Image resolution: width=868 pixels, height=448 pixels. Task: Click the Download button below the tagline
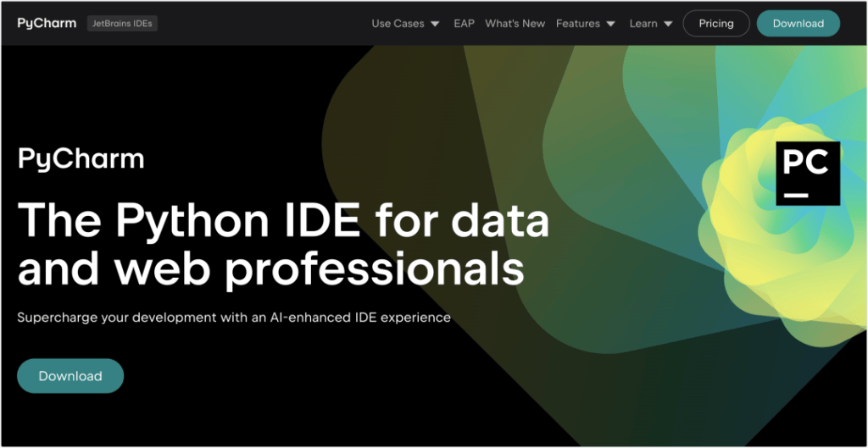click(x=70, y=376)
